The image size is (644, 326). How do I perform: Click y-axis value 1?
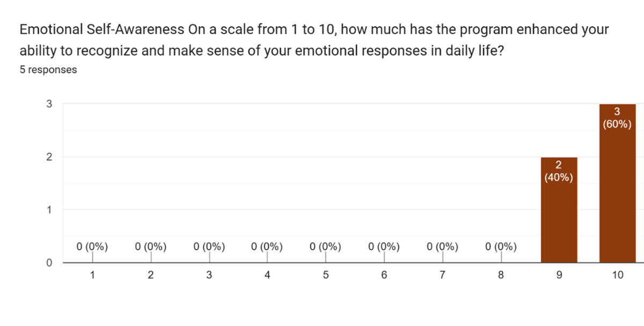49,210
